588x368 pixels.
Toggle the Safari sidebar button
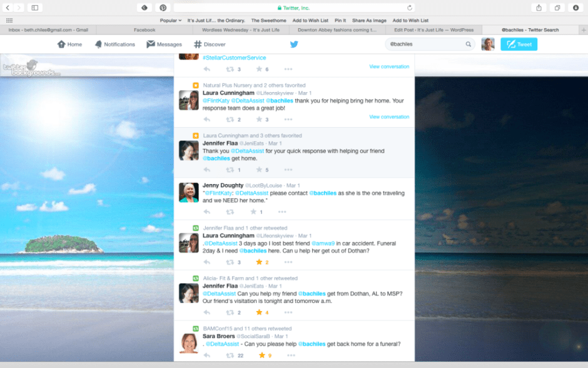click(35, 8)
